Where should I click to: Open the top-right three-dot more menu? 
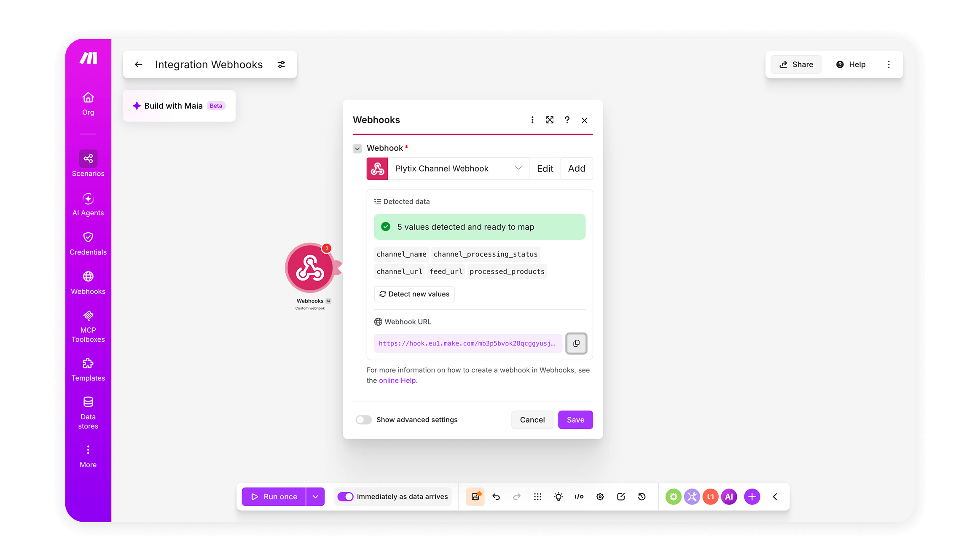click(x=889, y=64)
